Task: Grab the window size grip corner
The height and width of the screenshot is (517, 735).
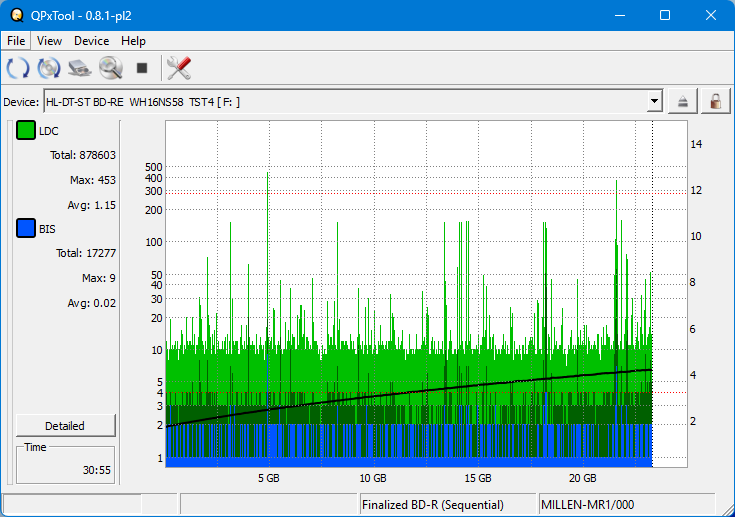Action: click(x=728, y=510)
